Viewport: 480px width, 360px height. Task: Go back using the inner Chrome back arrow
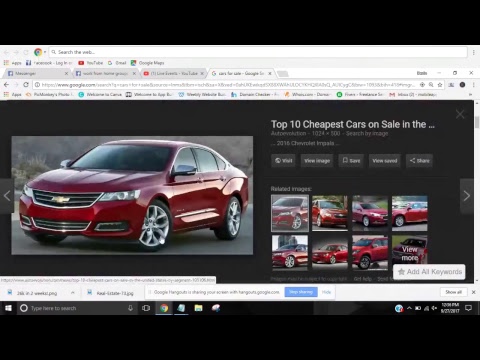[x=6, y=85]
